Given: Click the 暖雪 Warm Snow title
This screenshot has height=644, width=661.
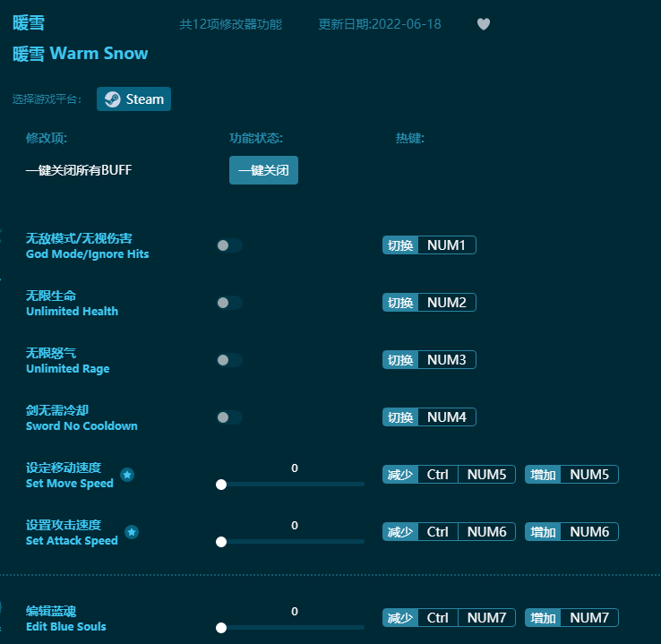Looking at the screenshot, I should [x=80, y=54].
